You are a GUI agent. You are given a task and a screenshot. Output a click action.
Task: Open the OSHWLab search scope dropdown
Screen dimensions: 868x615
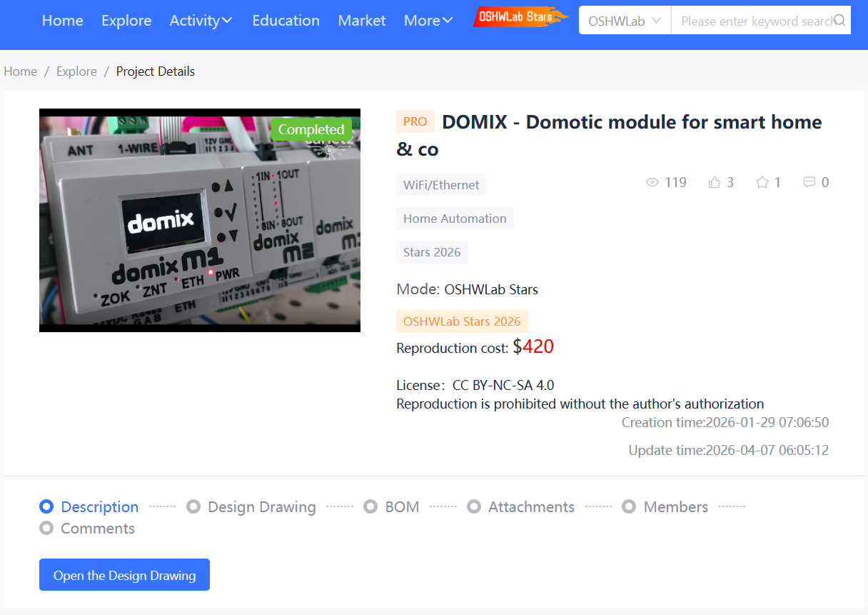point(625,21)
